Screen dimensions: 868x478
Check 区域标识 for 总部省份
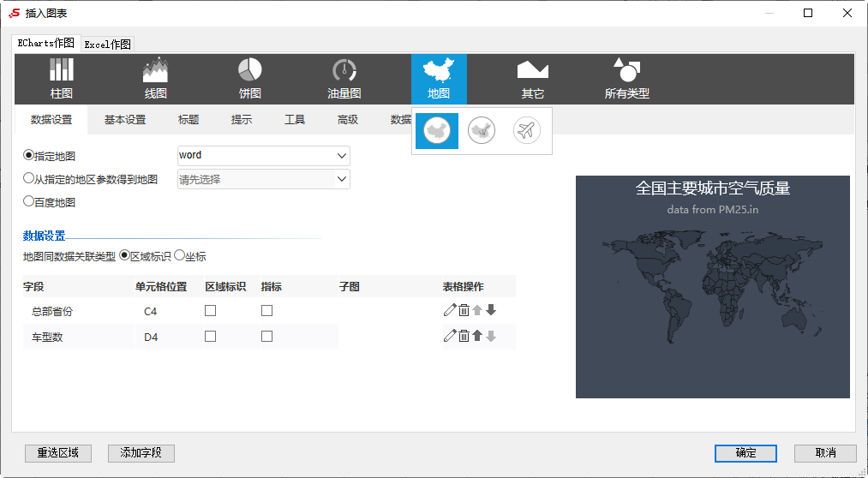[x=210, y=311]
